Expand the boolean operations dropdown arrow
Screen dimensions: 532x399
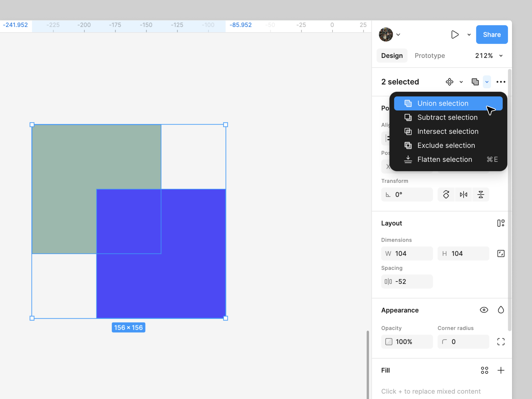[487, 81]
